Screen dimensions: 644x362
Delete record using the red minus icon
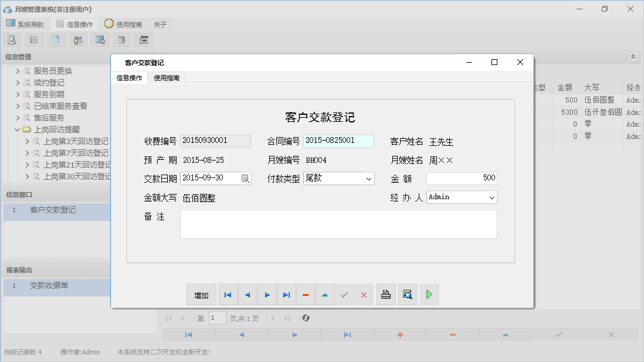point(306,295)
